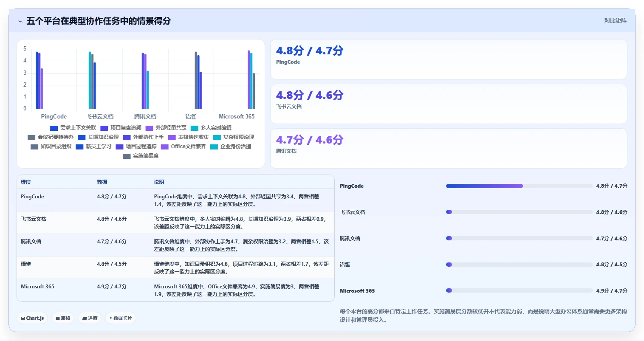Viewport: 644px width, 341px height.
Task: Toggle the 需求上下文关联 legend item
Action: 73,128
